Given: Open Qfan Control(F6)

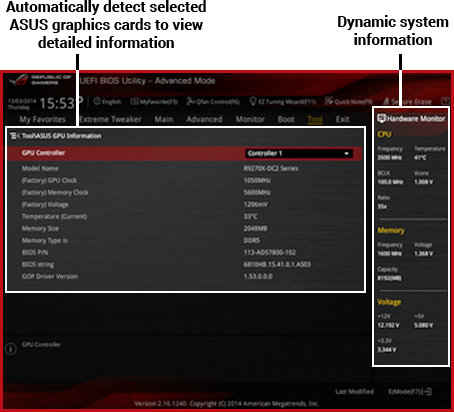Looking at the screenshot, I should [213, 101].
